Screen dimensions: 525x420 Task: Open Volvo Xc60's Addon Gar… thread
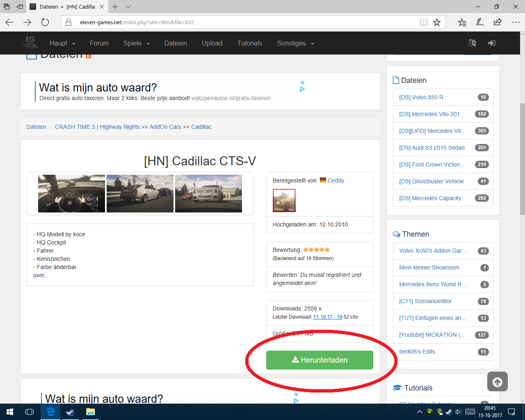(x=433, y=251)
